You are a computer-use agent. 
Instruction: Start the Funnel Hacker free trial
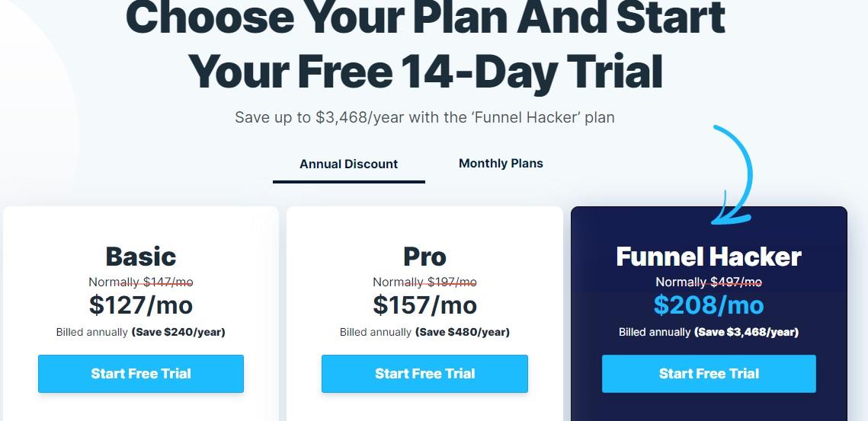tap(709, 374)
